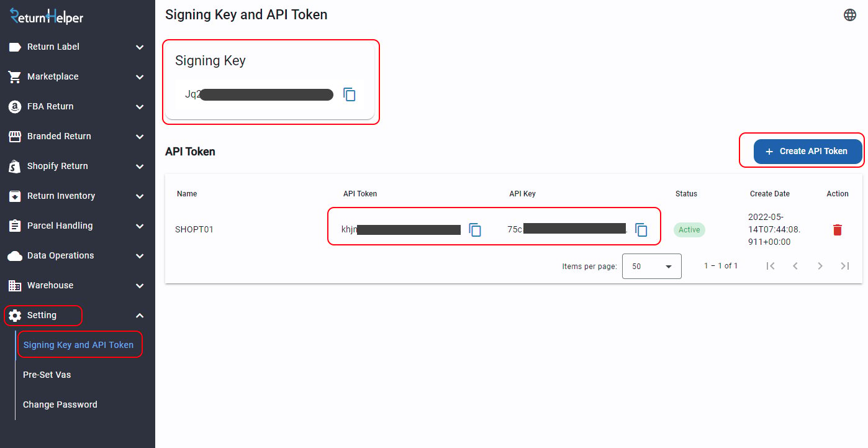The width and height of the screenshot is (868, 448).
Task: Expand the Branded Return chevron
Action: 140,137
